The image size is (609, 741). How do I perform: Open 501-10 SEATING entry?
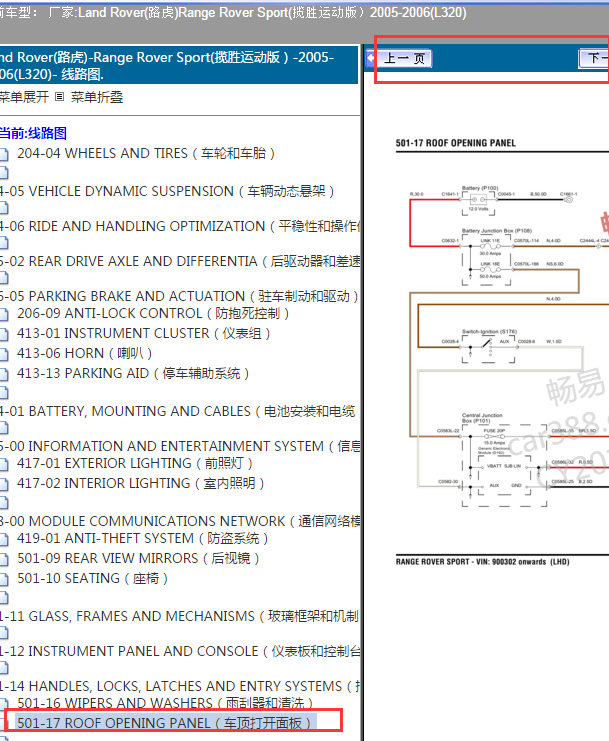point(93,578)
